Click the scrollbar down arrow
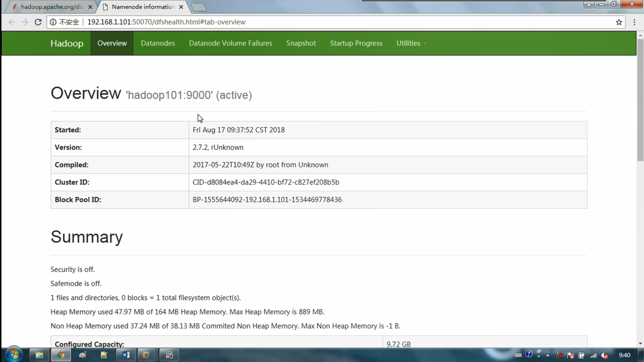644x362 pixels. (640, 344)
